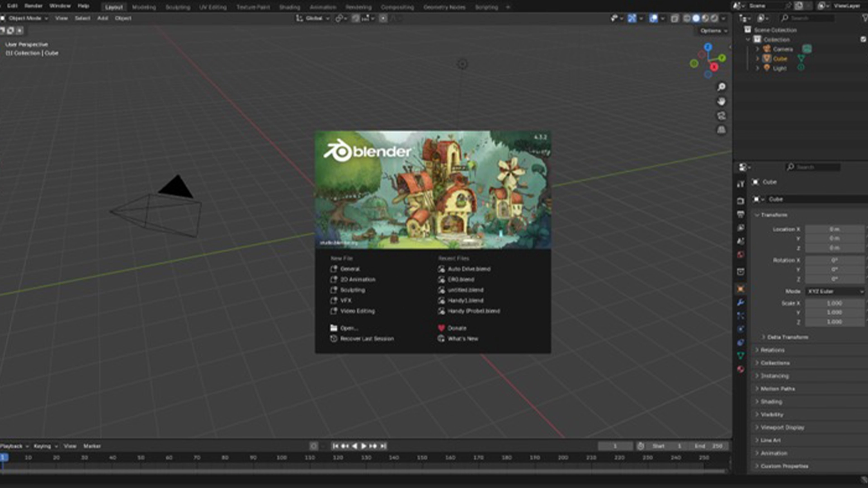Switch to Geometry Nodes workspace tab
Image resolution: width=868 pixels, height=488 pixels.
pos(444,7)
